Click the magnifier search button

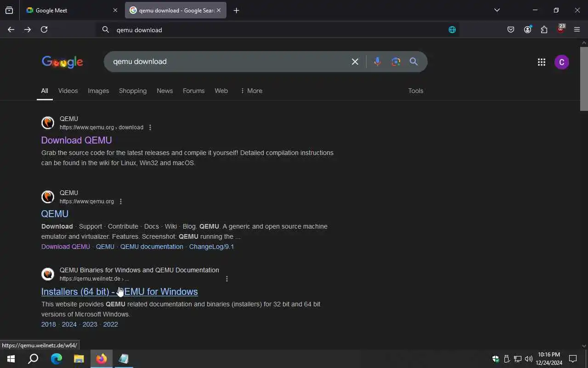pyautogui.click(x=413, y=62)
